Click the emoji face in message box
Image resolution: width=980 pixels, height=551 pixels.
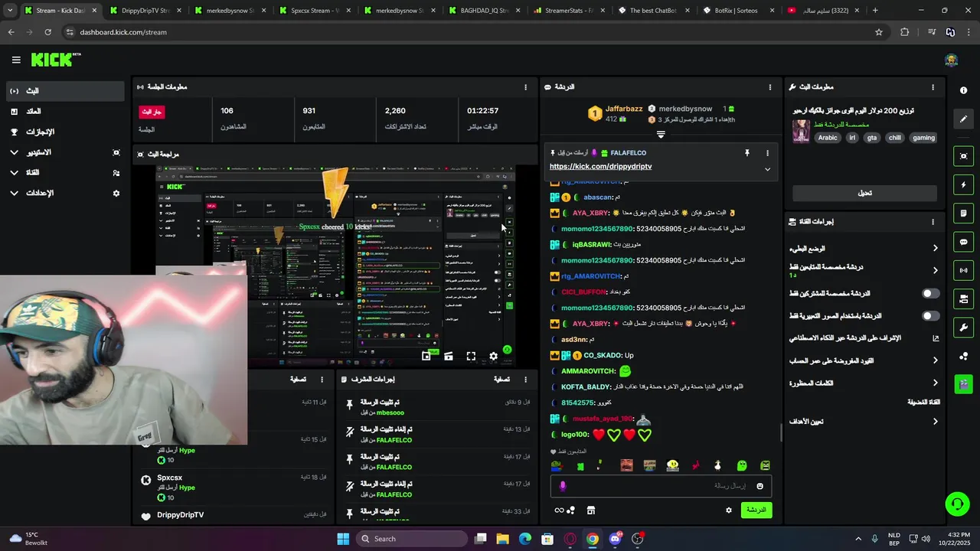click(759, 486)
